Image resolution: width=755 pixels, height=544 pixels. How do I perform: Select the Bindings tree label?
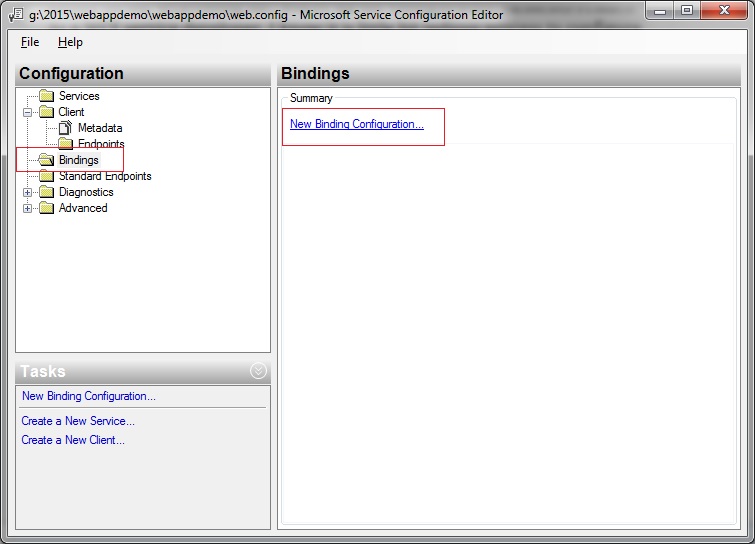coord(78,160)
